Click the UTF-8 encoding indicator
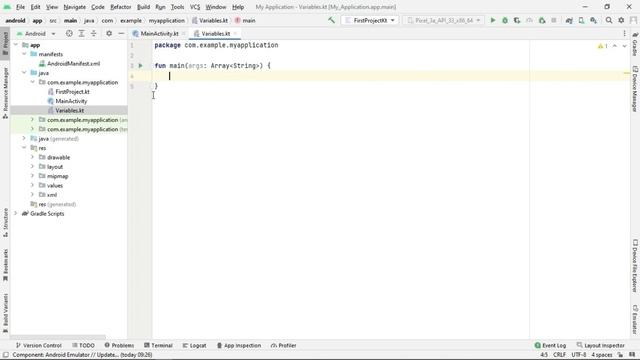The image size is (640, 360). 579,355
